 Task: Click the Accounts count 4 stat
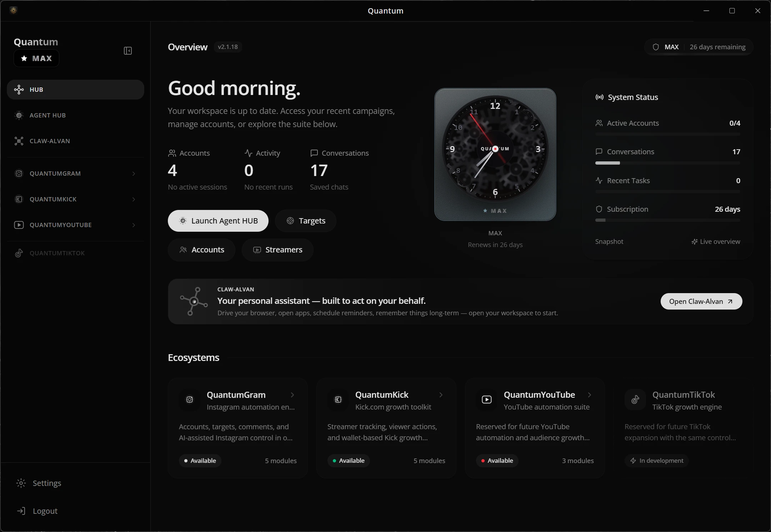point(172,171)
